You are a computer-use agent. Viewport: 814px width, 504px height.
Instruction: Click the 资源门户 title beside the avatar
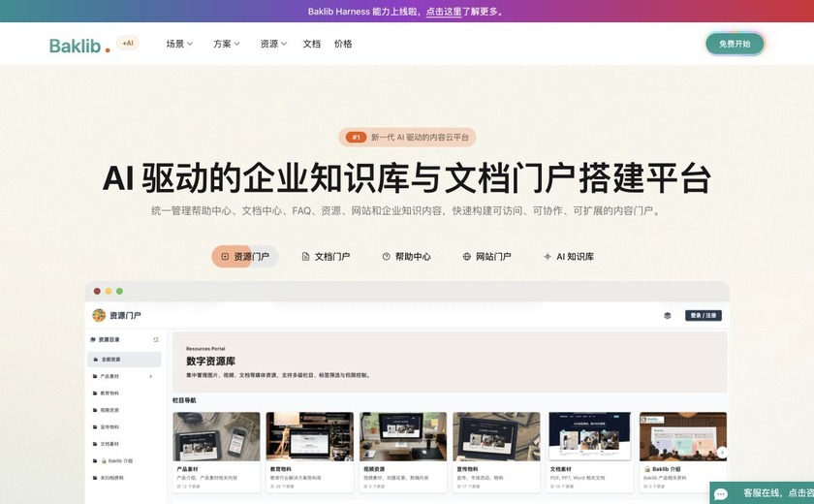(x=125, y=315)
